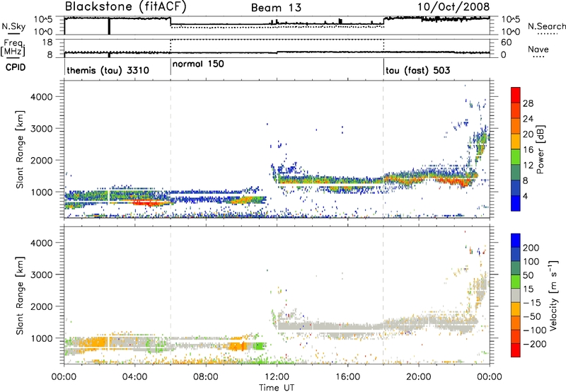
Task: Click the 'Nave' legend label
Action: click(538, 49)
